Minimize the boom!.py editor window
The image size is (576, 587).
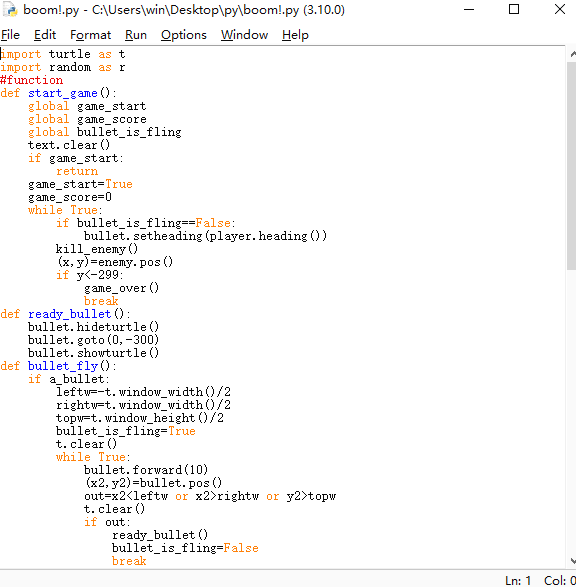click(469, 10)
